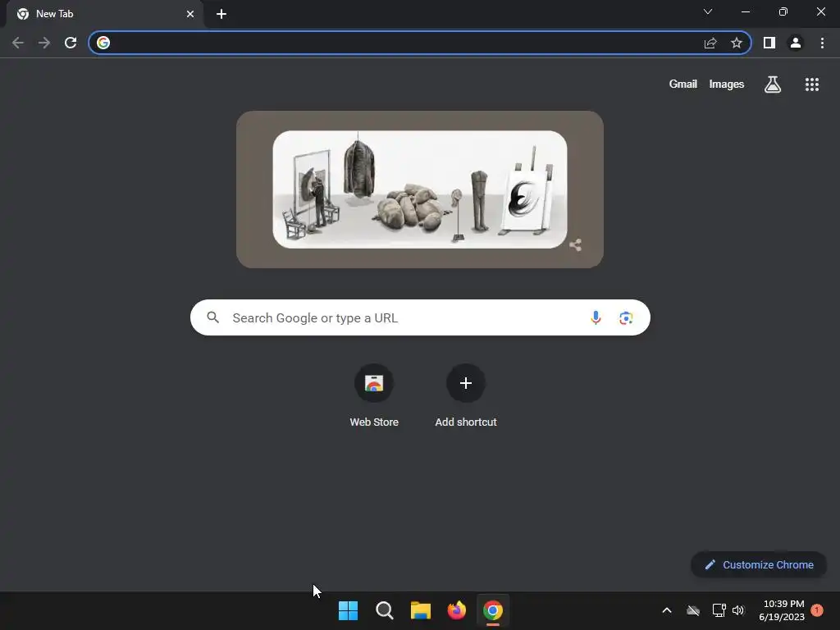Select the New Tab tab
Viewport: 840px width, 630px height.
click(x=105, y=14)
